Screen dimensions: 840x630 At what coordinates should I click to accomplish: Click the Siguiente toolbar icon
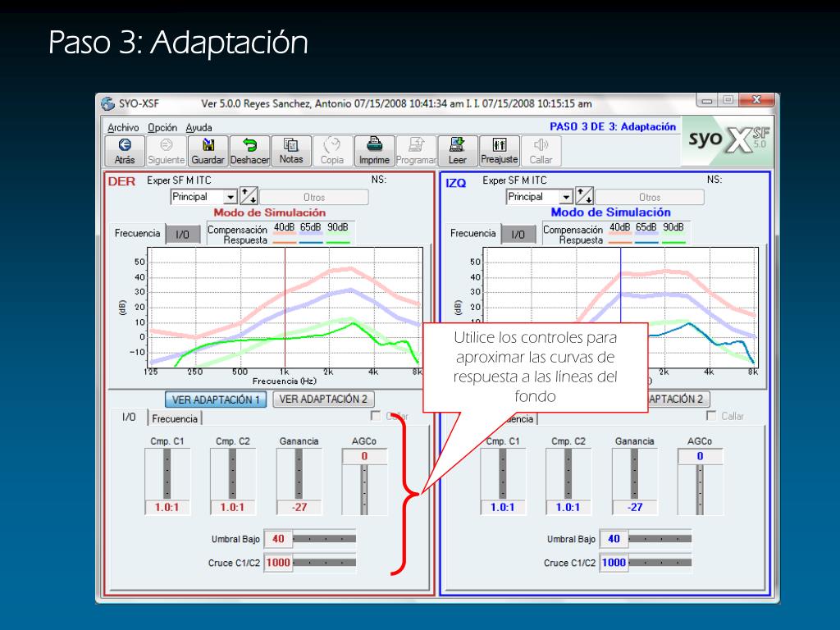pos(166,151)
